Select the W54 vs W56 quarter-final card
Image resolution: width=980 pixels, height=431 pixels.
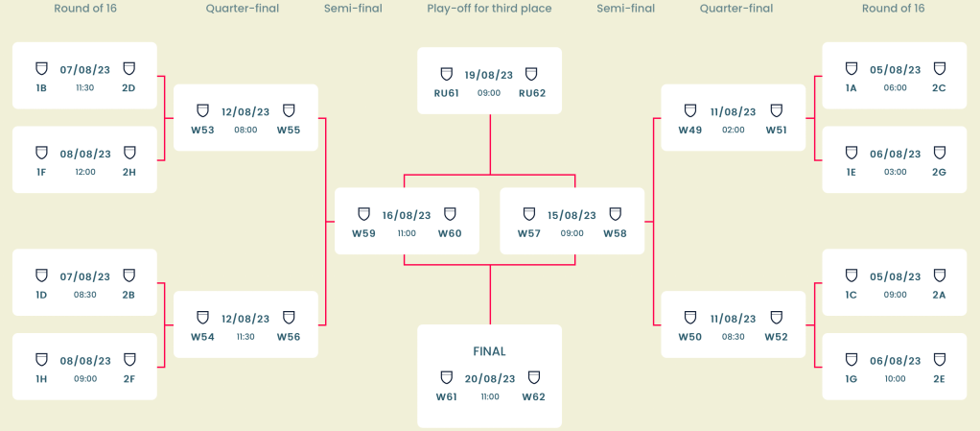tap(245, 324)
